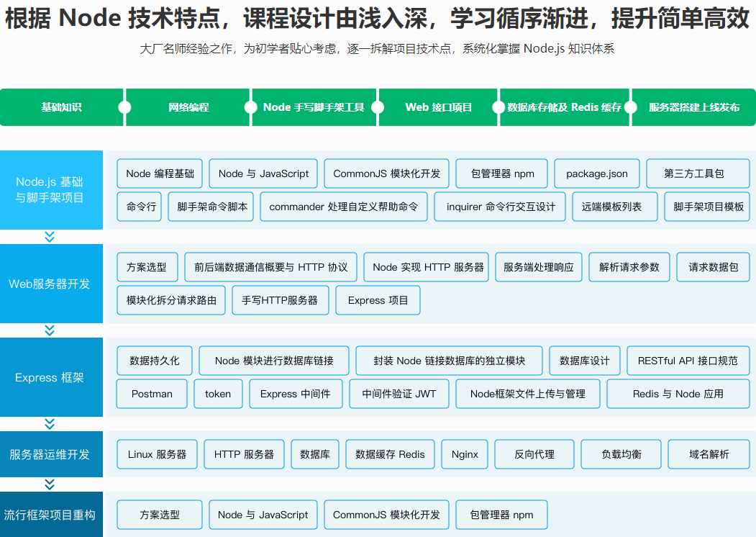Click the 中间件验证 JWT tag
Screen dimensions: 756x537
(x=399, y=394)
